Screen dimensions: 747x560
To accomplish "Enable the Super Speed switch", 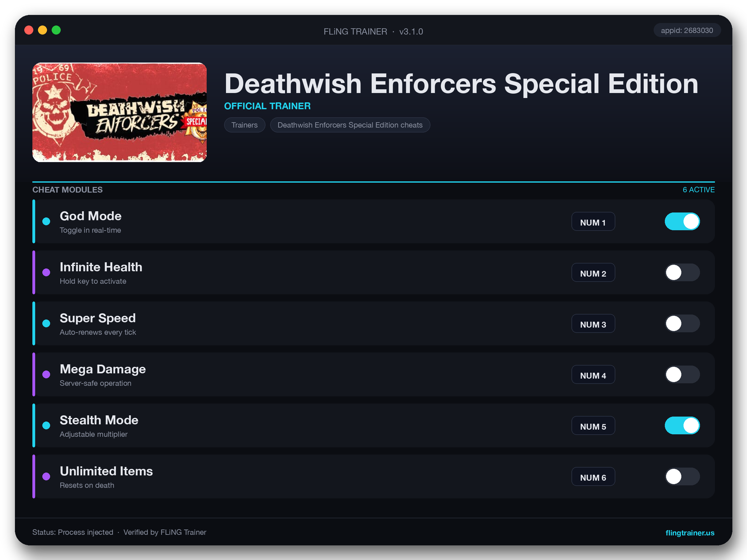I will (x=682, y=323).
